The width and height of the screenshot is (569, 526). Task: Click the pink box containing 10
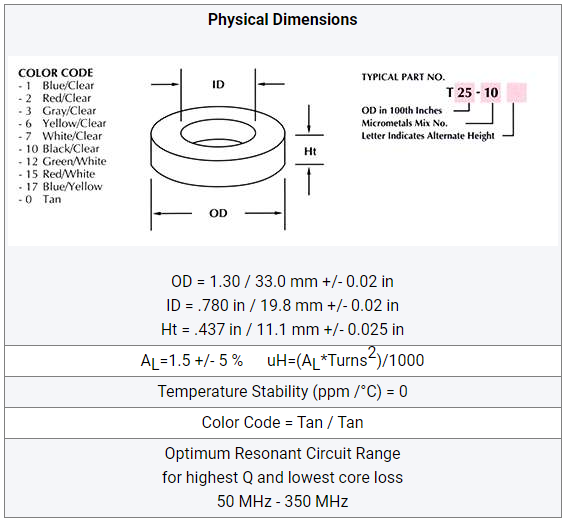point(491,93)
